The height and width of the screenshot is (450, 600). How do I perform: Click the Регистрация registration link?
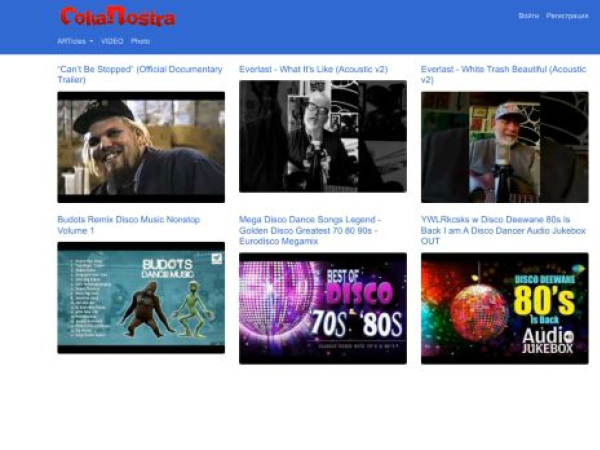(567, 16)
